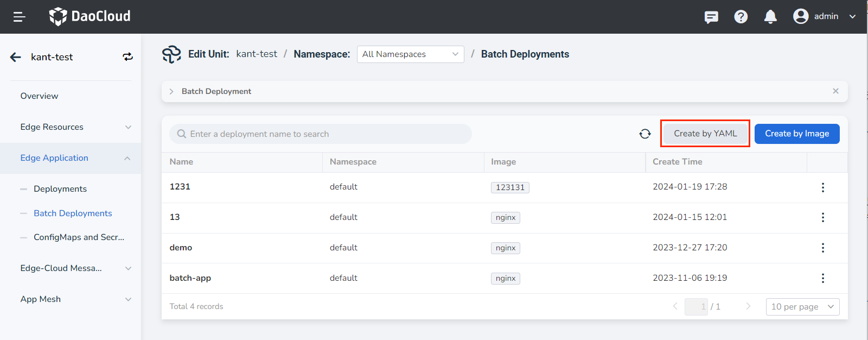The image size is (868, 340).
Task: Click the Create by Image button
Action: coord(796,134)
